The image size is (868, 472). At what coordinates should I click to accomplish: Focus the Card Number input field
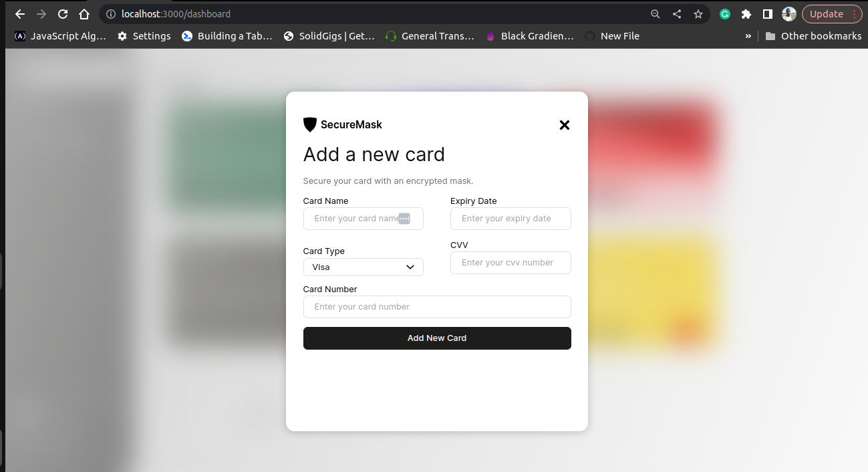coord(437,307)
